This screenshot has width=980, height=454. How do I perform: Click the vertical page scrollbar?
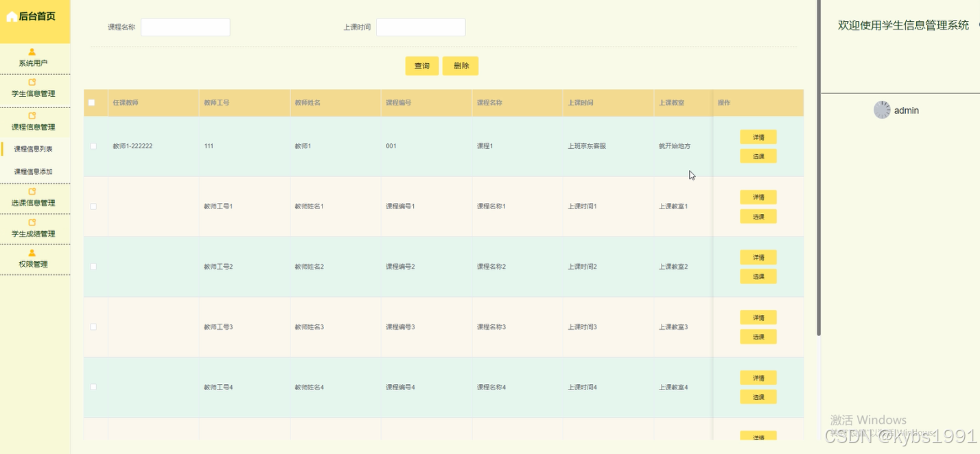[818, 168]
